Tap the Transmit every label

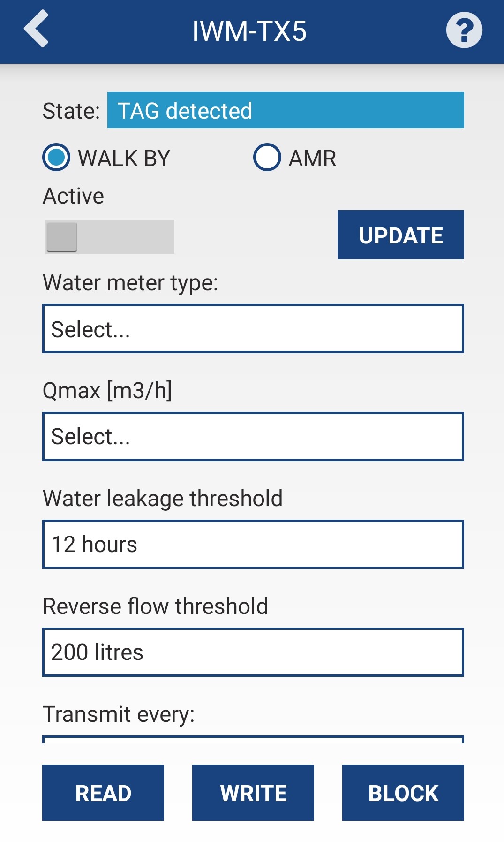pyautogui.click(x=119, y=714)
